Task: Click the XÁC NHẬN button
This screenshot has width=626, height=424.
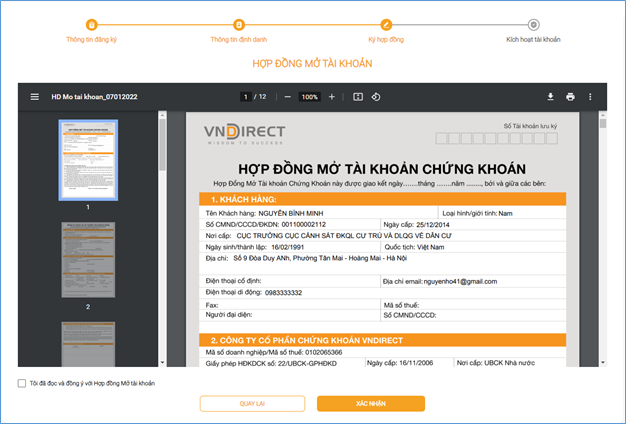Action: point(371,404)
